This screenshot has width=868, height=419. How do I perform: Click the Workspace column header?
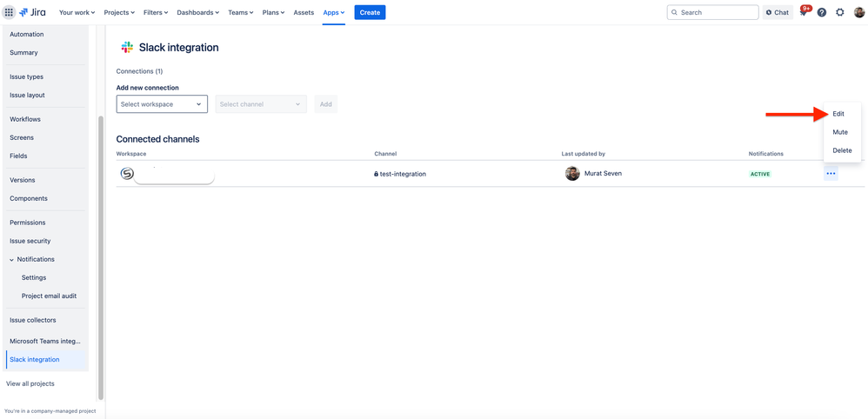pos(131,154)
